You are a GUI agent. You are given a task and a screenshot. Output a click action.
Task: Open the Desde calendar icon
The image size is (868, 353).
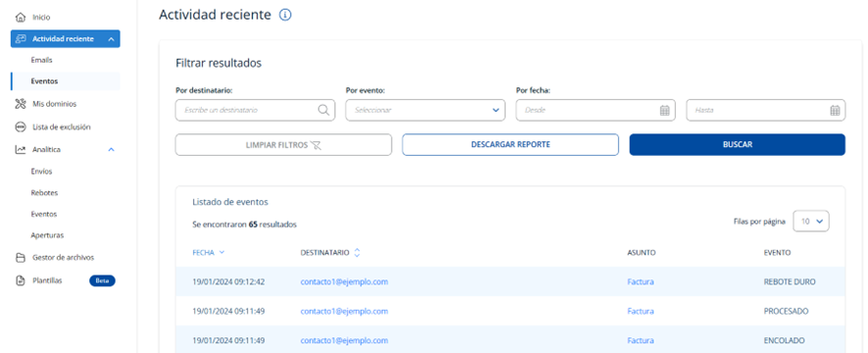point(665,110)
